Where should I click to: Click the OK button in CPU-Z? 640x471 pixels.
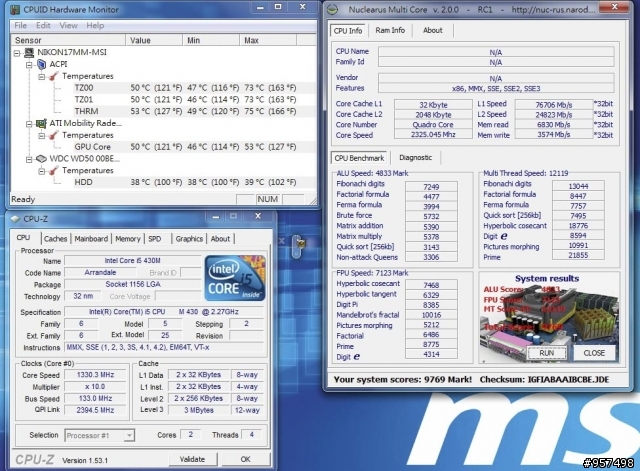tap(245, 460)
